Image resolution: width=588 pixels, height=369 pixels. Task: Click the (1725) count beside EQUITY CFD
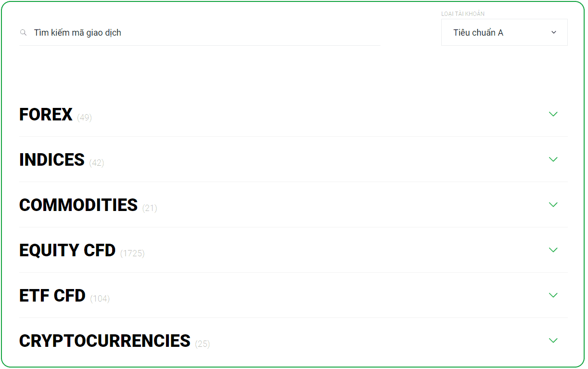(132, 253)
